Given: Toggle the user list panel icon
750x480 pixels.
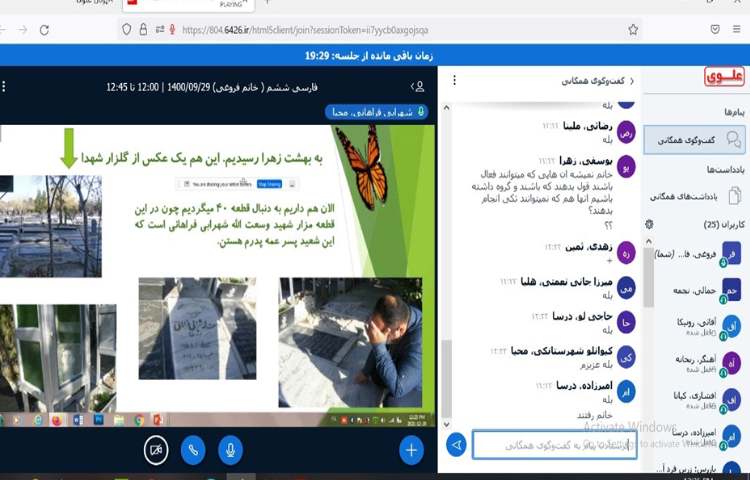Looking at the screenshot, I should (418, 87).
